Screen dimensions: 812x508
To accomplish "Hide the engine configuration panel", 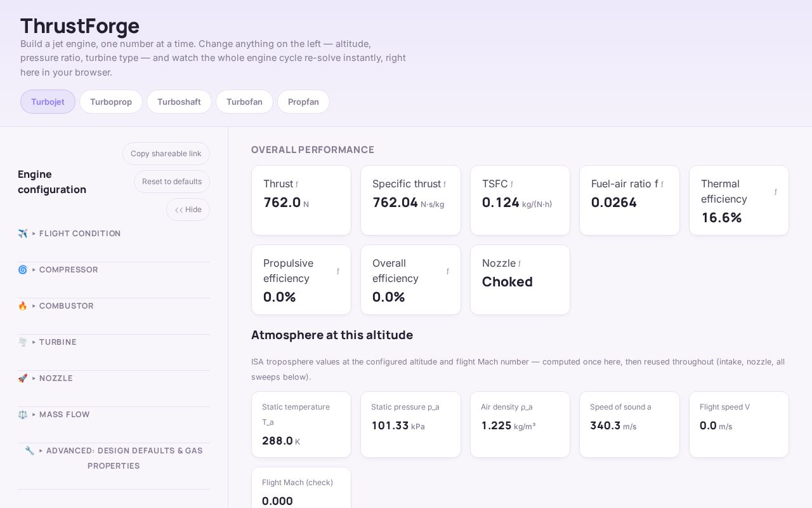I will 188,210.
